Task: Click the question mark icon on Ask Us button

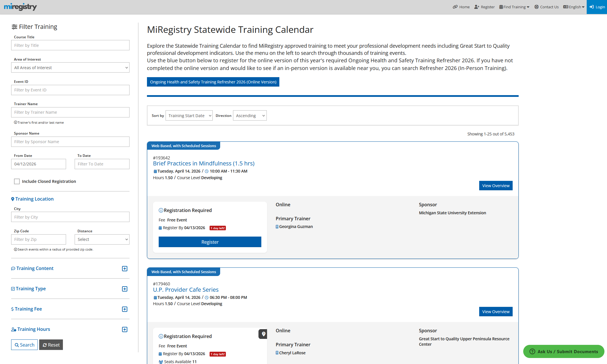Action: pyautogui.click(x=532, y=351)
